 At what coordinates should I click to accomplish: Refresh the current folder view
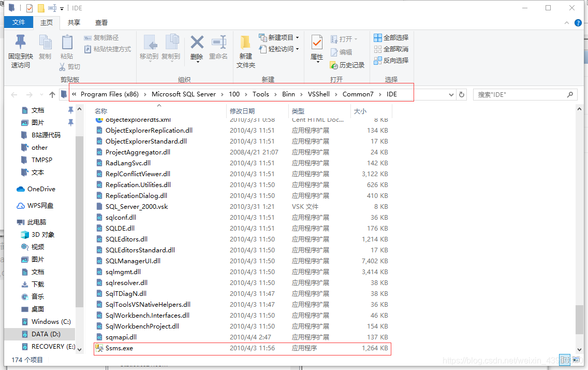(x=462, y=94)
